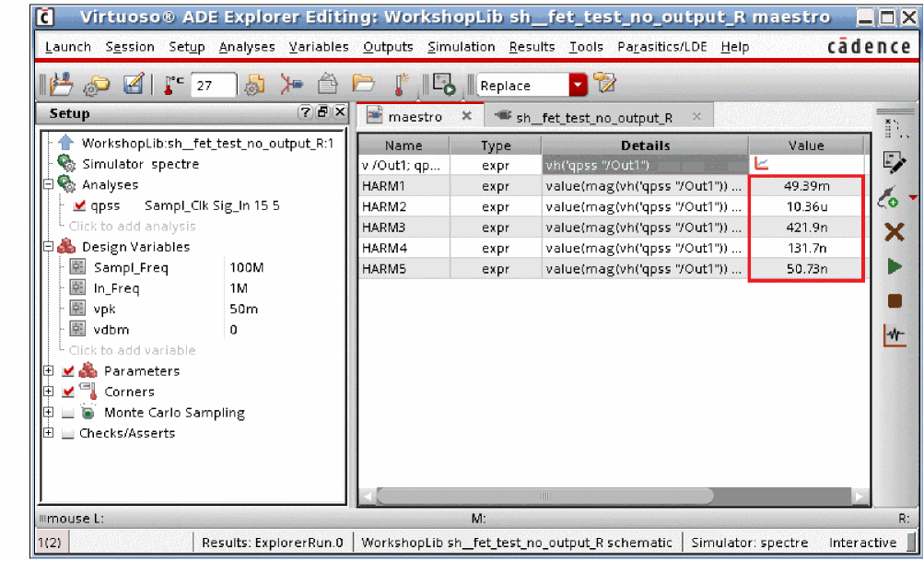Click 'Click to add variable' link
Viewport: 924px width, 561px height.
pyautogui.click(x=132, y=350)
